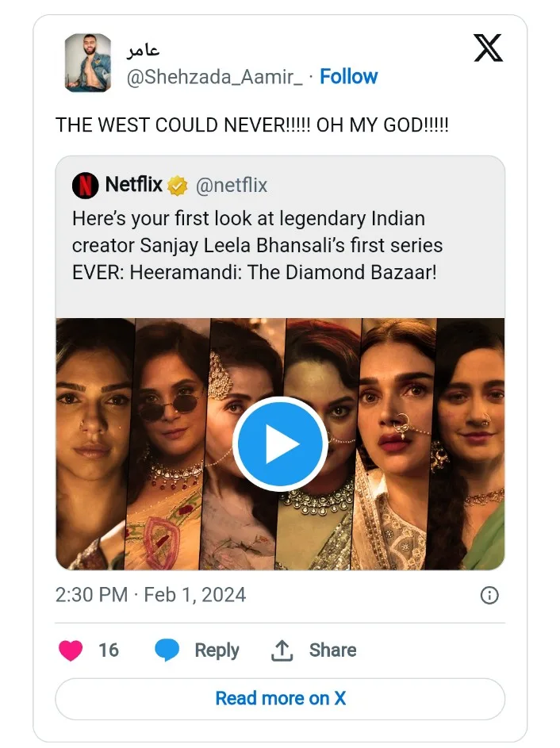Click the Arabic display name of the author
Screen dimensions: 560x748
143,50
